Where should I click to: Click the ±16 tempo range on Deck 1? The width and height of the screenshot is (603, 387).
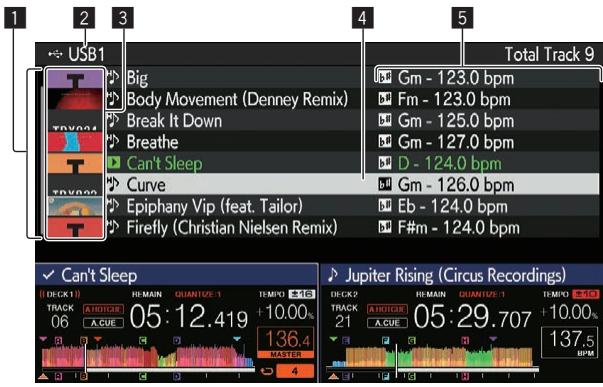pos(302,294)
